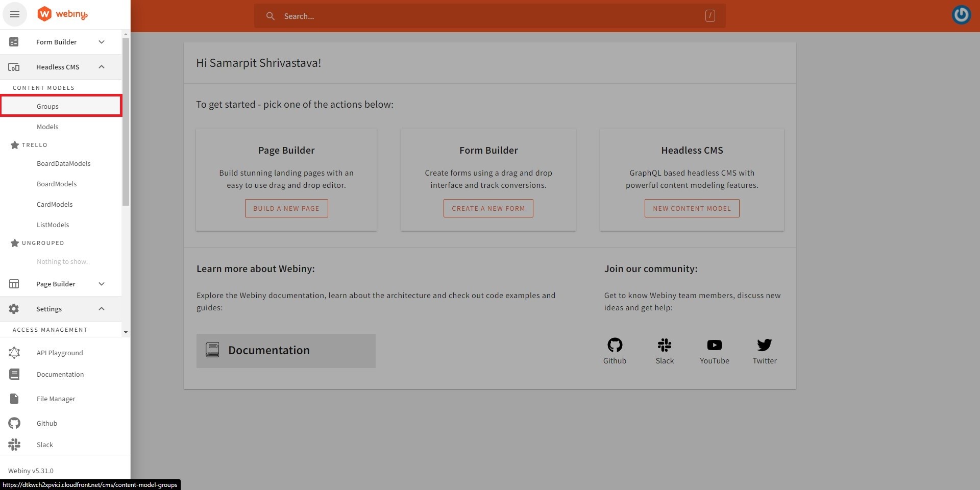Click NEW CONTENT MODEL button
This screenshot has width=980, height=490.
point(692,208)
